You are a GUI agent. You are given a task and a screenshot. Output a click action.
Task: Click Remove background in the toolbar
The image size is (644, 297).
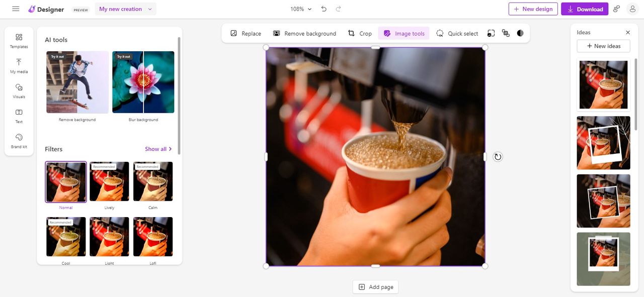click(x=304, y=34)
